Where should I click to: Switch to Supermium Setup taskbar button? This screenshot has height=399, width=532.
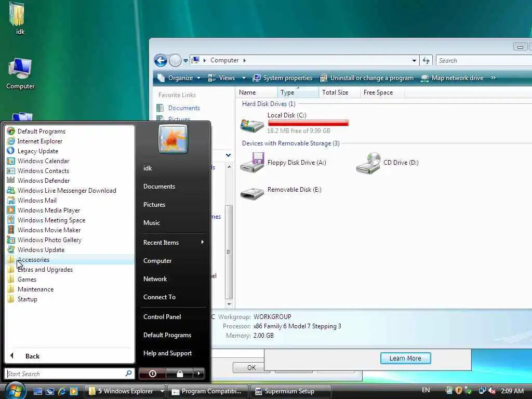pyautogui.click(x=290, y=391)
